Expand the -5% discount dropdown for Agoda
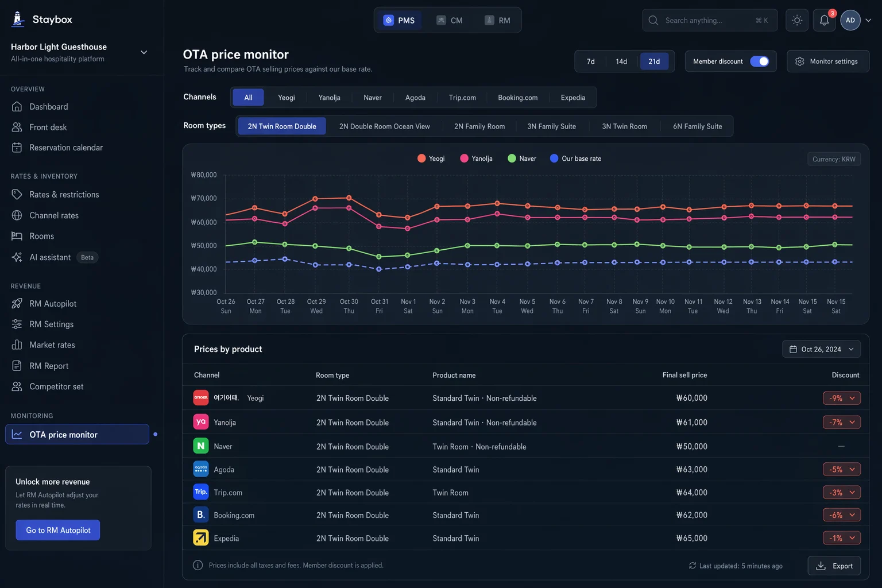Image resolution: width=882 pixels, height=588 pixels. coord(842,469)
